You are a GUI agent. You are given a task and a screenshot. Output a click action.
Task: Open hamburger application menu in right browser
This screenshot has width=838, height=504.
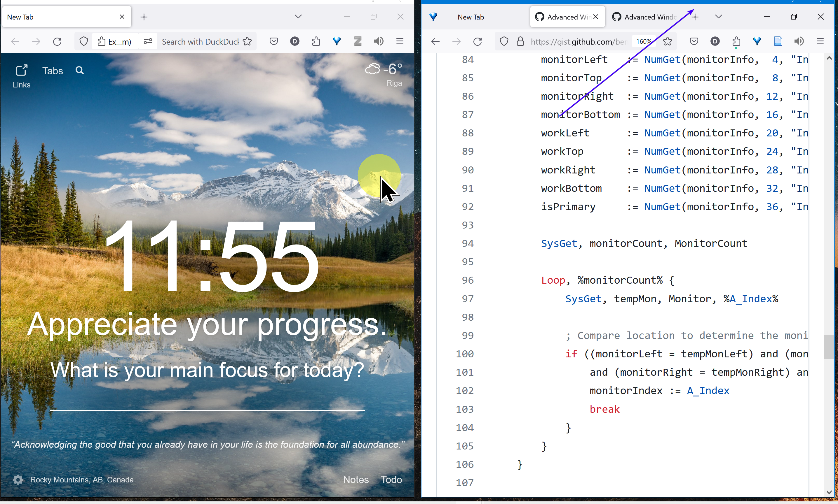coord(820,41)
